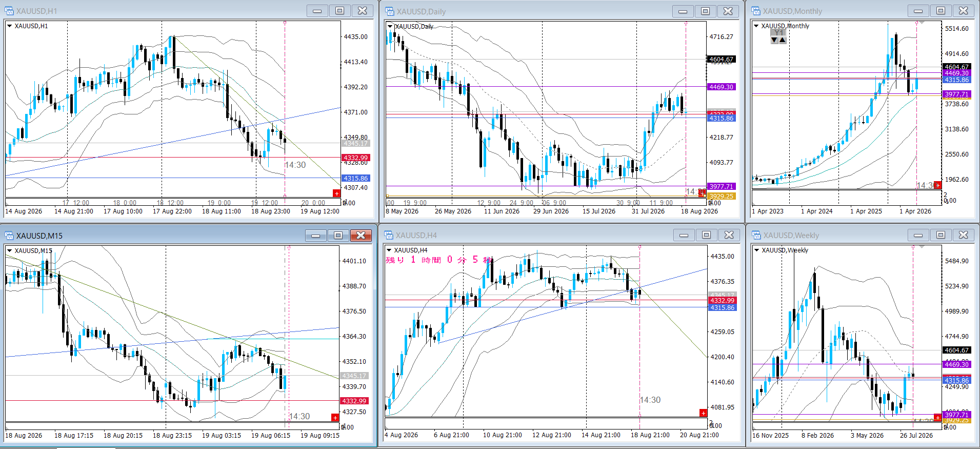
Task: Click '12 Aug 21:00' on H4 time axis
Action: (x=552, y=435)
